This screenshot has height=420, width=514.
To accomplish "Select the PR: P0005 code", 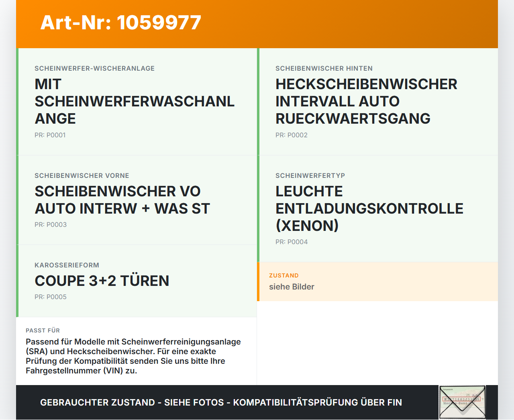I will [50, 297].
